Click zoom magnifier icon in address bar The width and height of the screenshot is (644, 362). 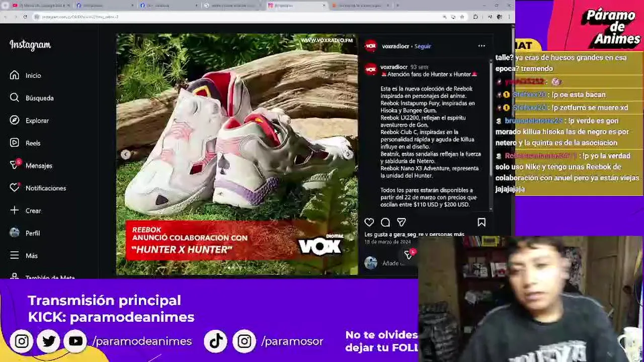(x=444, y=17)
